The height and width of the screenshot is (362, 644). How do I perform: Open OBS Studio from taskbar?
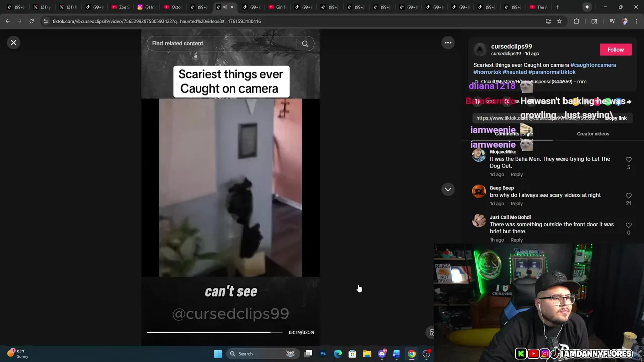[426, 354]
